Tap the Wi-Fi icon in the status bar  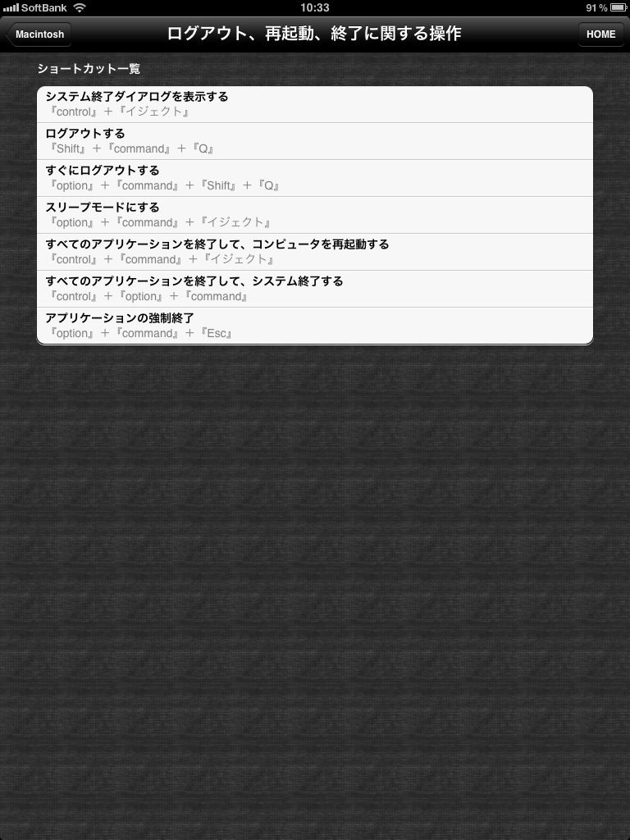pos(80,7)
